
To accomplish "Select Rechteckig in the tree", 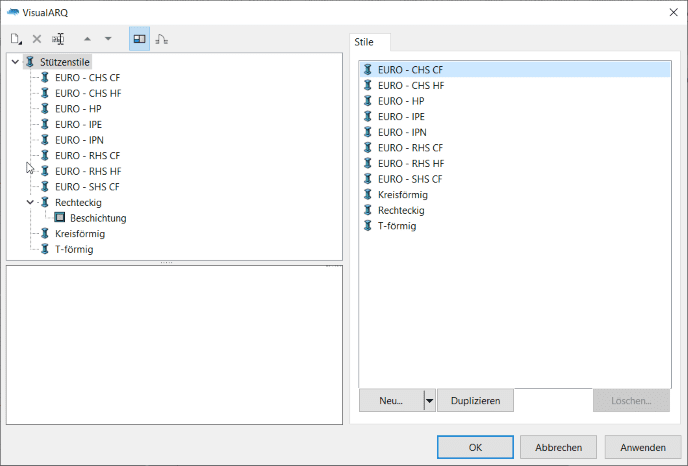I will point(78,202).
